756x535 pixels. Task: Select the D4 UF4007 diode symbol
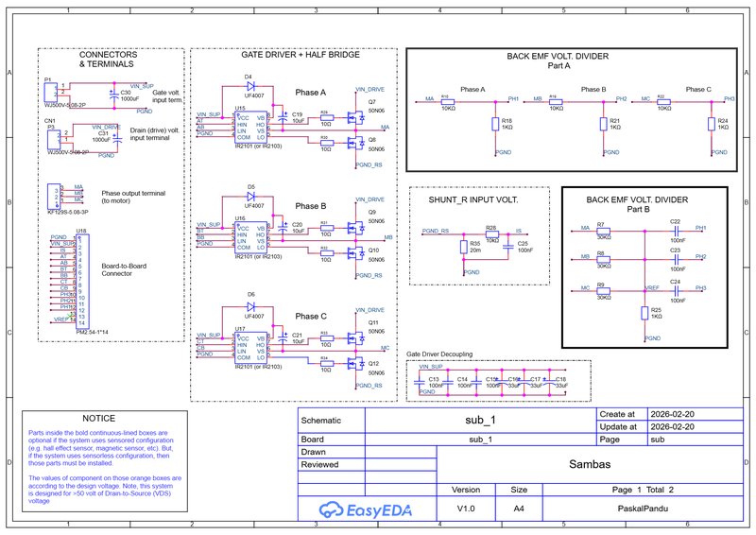[250, 86]
